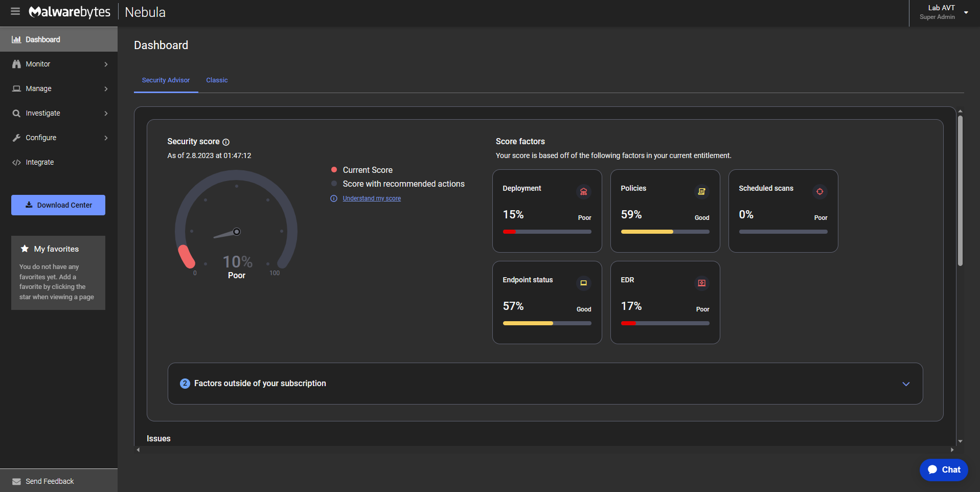Click the Security score info icon

click(x=226, y=142)
